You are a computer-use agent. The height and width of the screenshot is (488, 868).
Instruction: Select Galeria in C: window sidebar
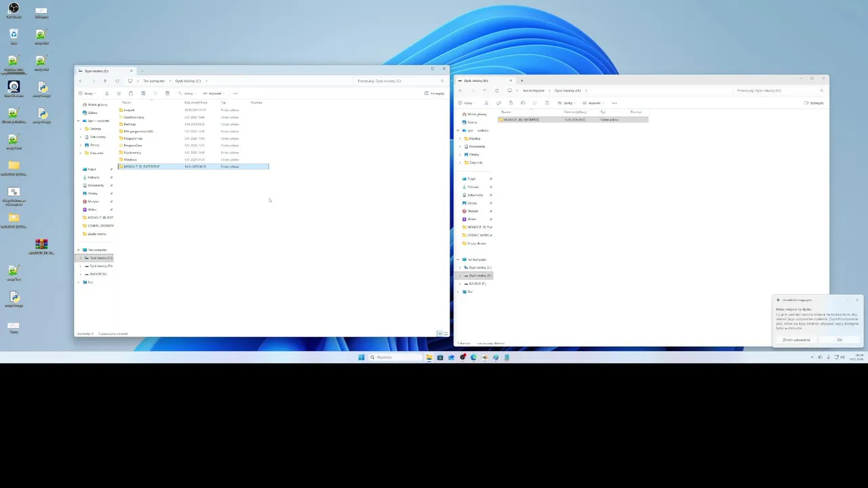(92, 113)
